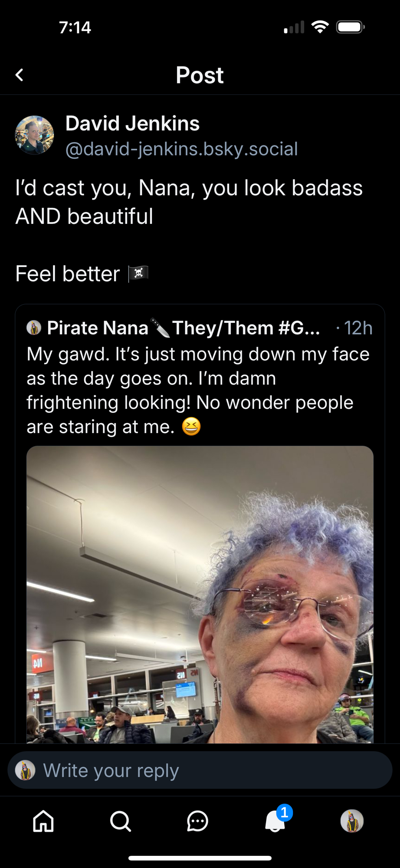Open the Notifications bell
This screenshot has height=868, width=400.
coord(275,821)
